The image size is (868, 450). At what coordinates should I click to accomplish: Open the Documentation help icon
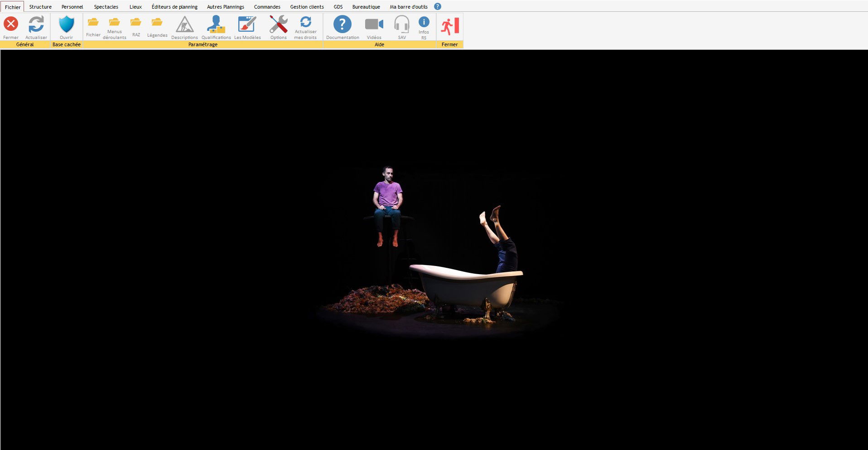[x=342, y=24]
